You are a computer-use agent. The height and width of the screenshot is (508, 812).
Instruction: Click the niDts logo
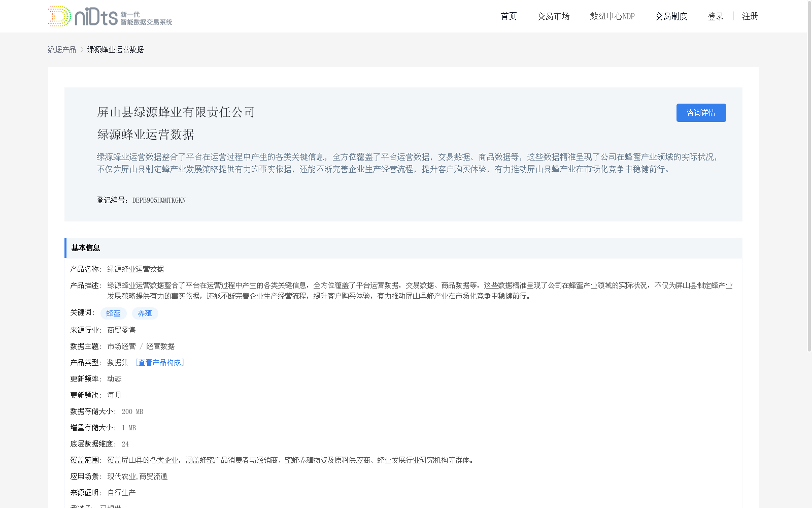(110, 16)
